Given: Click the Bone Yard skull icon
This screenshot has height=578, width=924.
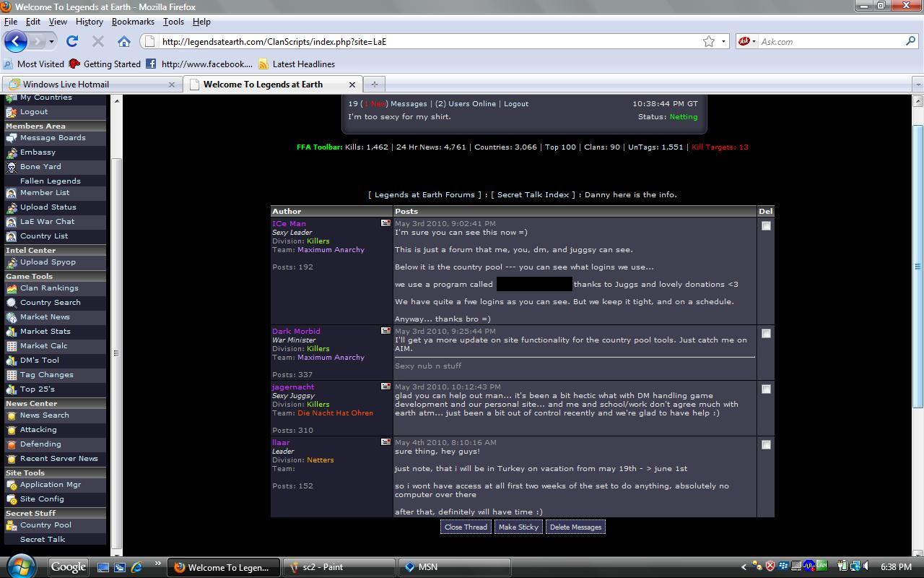Looking at the screenshot, I should [12, 167].
